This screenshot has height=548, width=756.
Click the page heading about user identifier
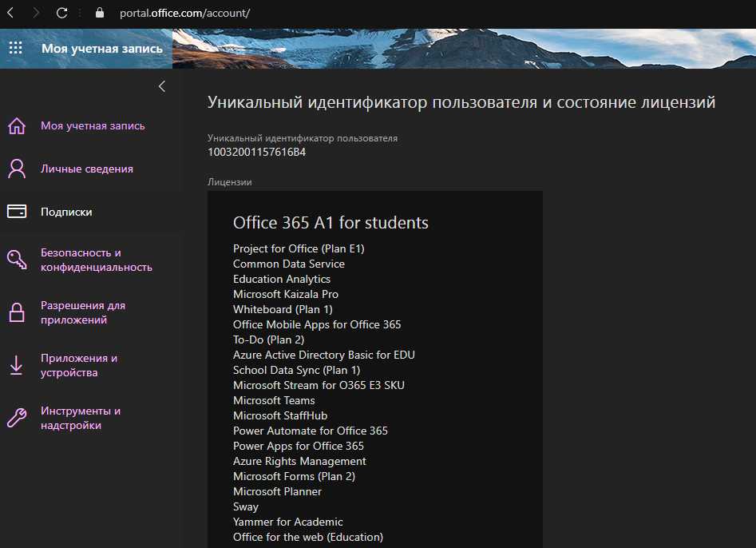click(x=461, y=102)
